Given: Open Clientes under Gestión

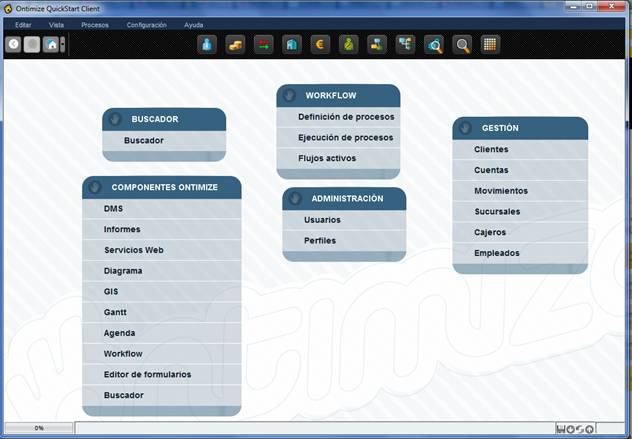Looking at the screenshot, I should pyautogui.click(x=491, y=149).
